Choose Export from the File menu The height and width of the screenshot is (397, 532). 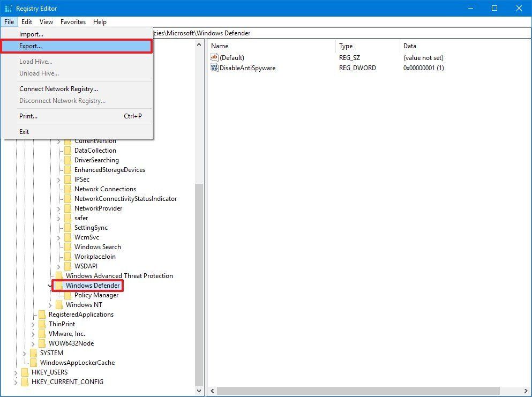(x=31, y=46)
